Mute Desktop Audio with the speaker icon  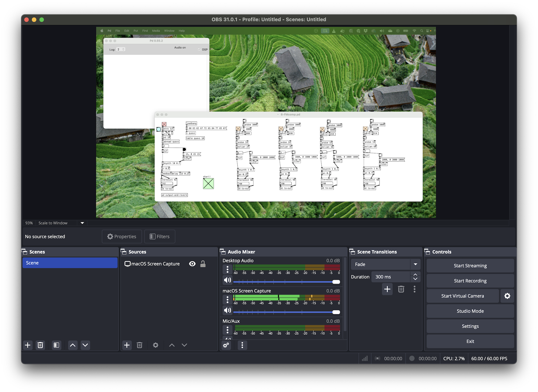tap(227, 280)
